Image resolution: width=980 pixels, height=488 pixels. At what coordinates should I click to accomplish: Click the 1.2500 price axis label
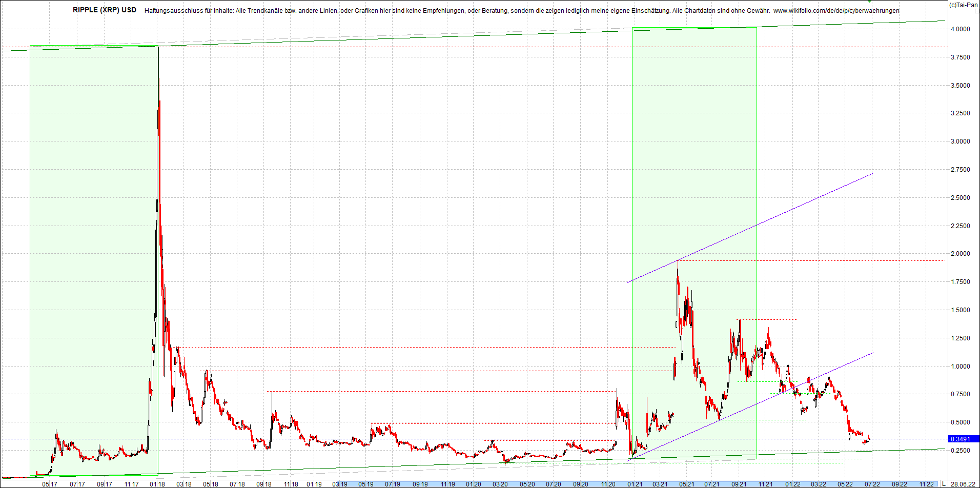[961, 338]
